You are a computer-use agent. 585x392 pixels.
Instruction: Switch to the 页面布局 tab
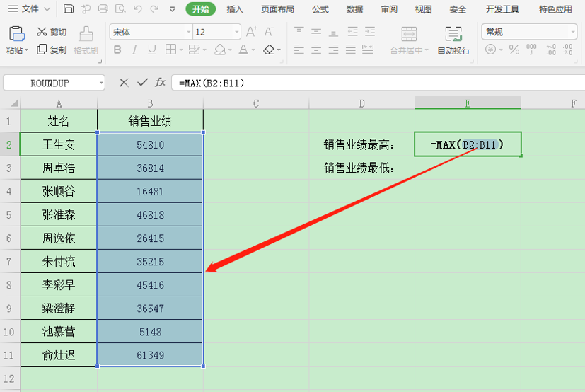coord(277,9)
